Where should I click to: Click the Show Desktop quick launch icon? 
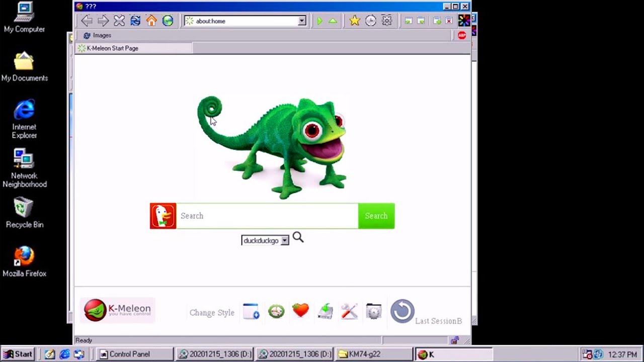click(x=79, y=354)
